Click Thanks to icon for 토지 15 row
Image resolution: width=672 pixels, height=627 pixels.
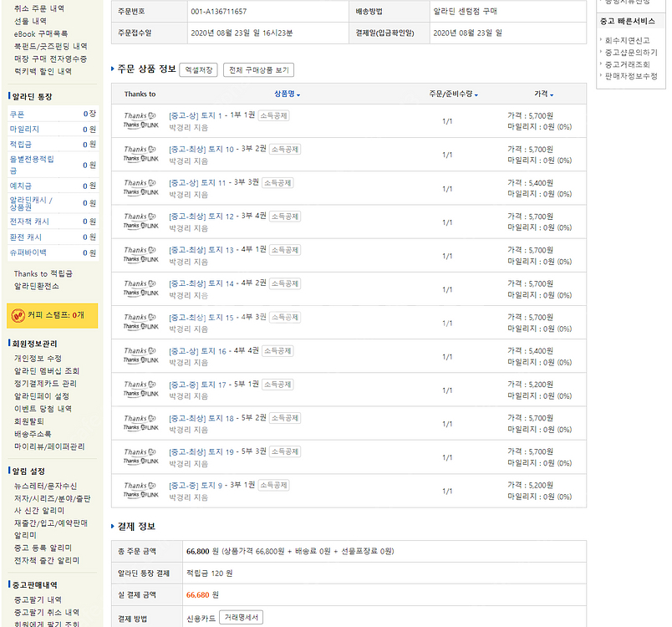[x=140, y=317]
